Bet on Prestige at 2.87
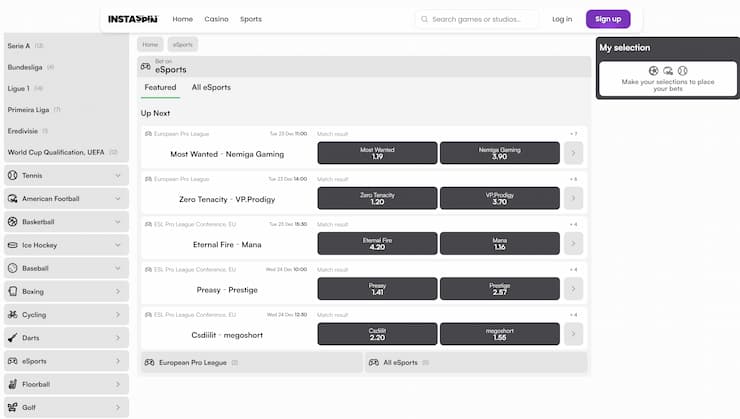 point(500,289)
